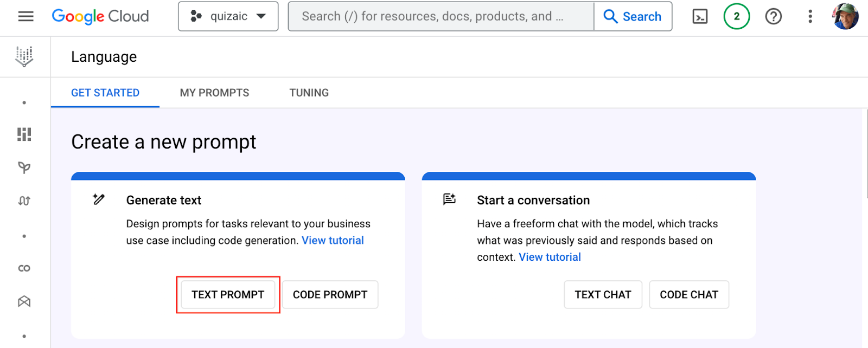This screenshot has height=348, width=868.
Task: Click the pipelines arrows icon in sidebar
Action: tap(24, 201)
